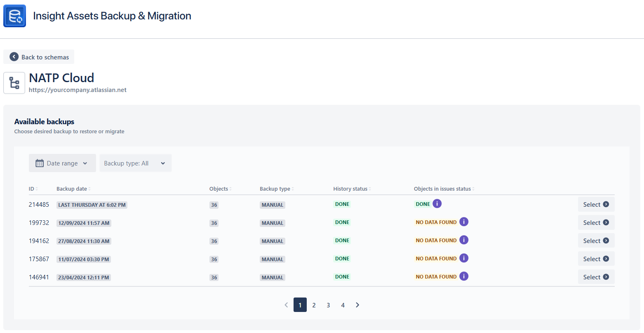Open info icon for backup 175867
644x333 pixels.
[464, 258]
